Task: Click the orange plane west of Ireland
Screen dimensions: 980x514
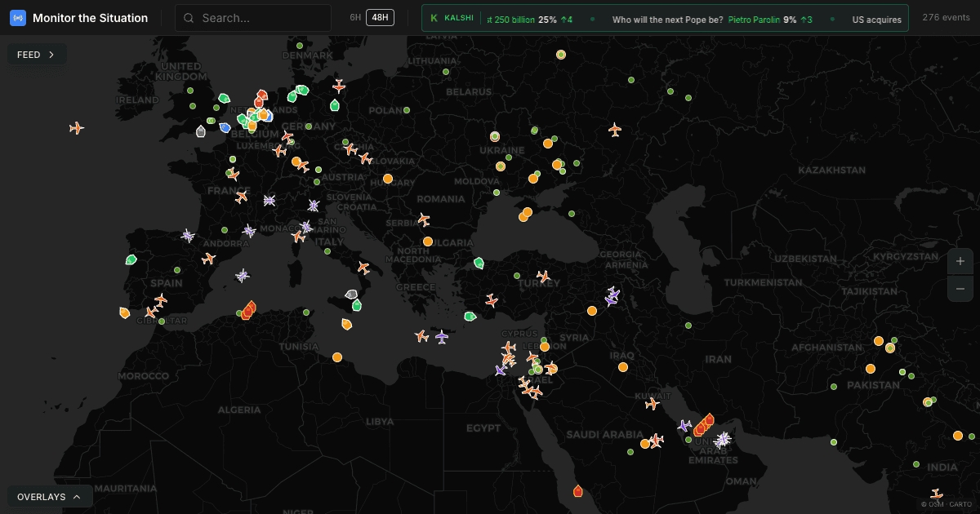Action: [77, 128]
